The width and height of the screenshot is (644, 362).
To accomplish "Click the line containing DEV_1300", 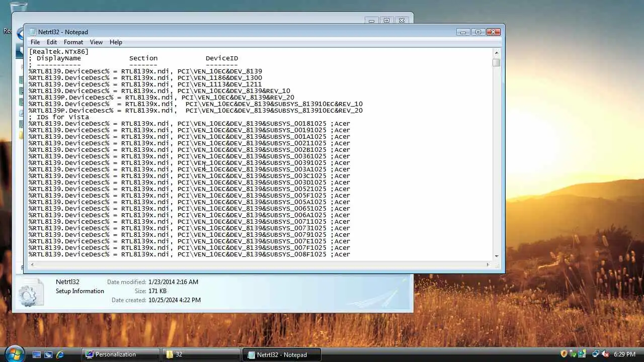I will click(145, 78).
